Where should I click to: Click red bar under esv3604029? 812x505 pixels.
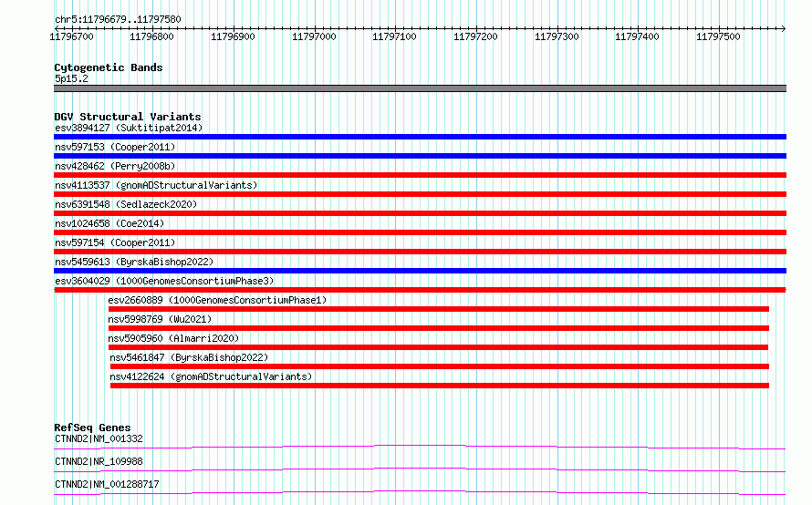point(420,290)
